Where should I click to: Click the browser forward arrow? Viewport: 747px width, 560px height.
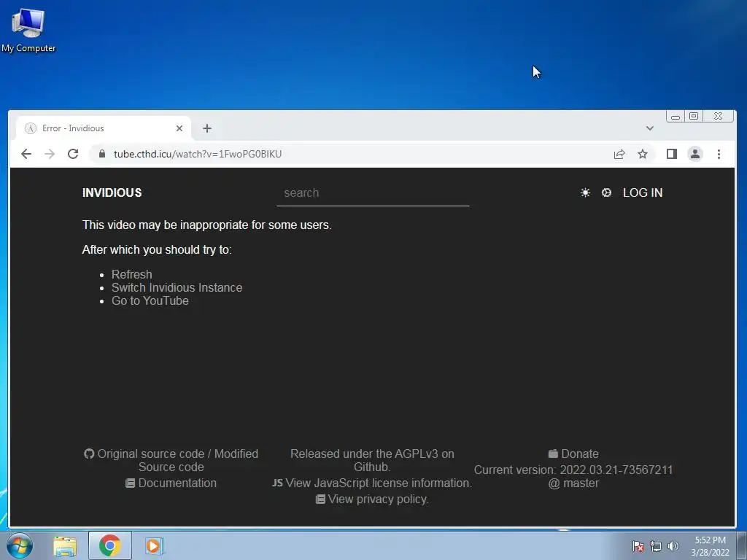50,154
